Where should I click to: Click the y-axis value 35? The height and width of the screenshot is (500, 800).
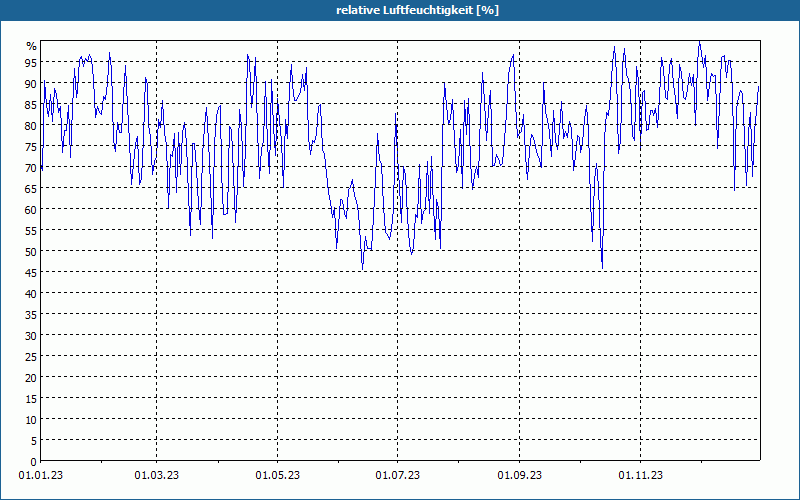[31, 314]
